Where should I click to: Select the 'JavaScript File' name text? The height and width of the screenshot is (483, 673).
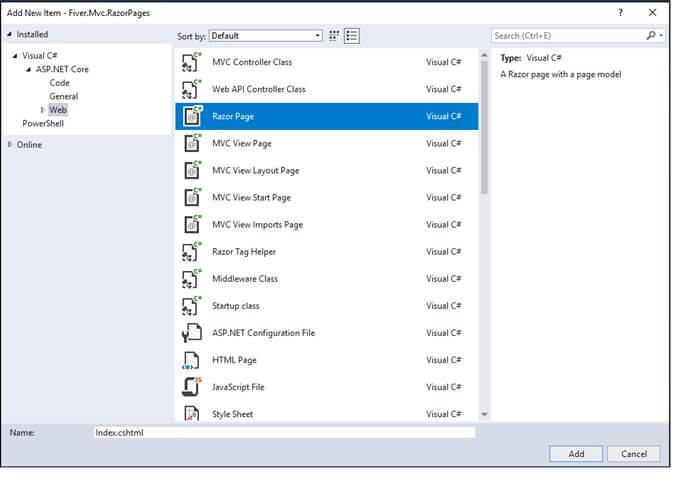pos(238,387)
